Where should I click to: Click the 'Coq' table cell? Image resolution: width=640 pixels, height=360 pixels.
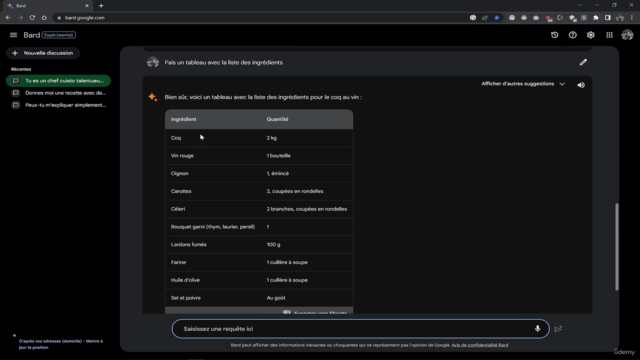pyautogui.click(x=176, y=138)
